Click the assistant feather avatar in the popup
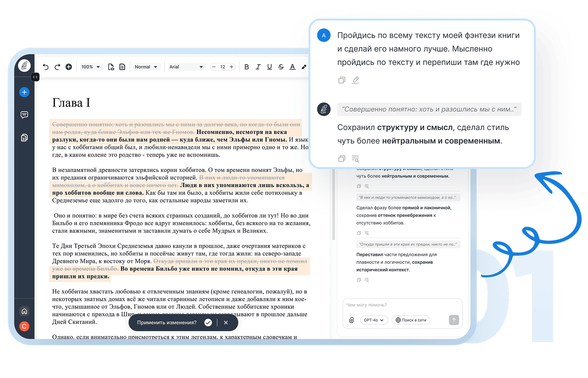Screen dimensions: 588x378 click(x=324, y=109)
